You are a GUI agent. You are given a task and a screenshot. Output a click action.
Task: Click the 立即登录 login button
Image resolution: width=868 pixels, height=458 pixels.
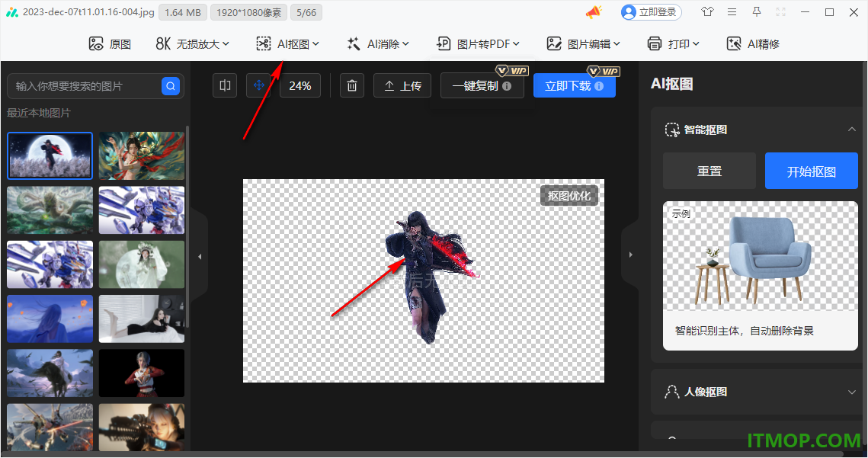pyautogui.click(x=651, y=12)
